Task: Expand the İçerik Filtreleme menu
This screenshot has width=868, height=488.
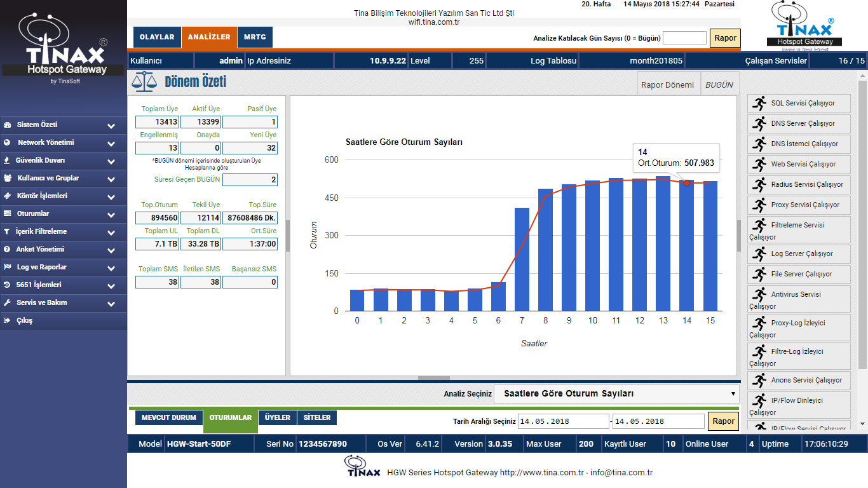Action: tap(111, 233)
